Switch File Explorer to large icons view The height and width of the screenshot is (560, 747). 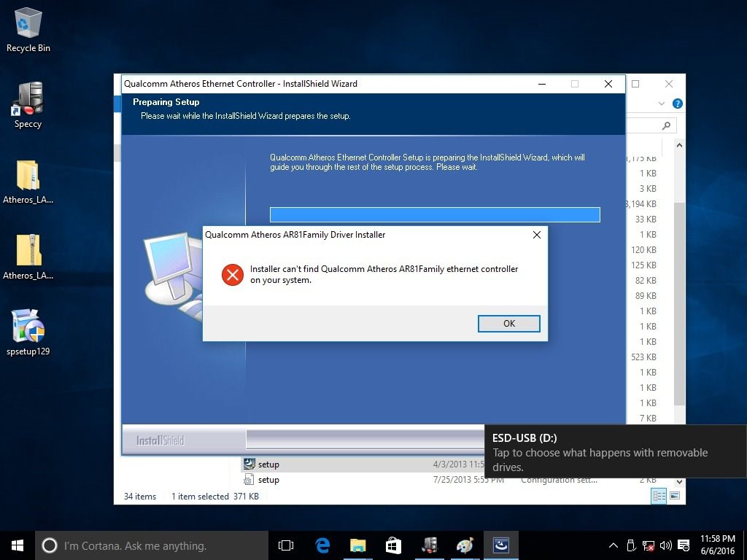pyautogui.click(x=675, y=496)
